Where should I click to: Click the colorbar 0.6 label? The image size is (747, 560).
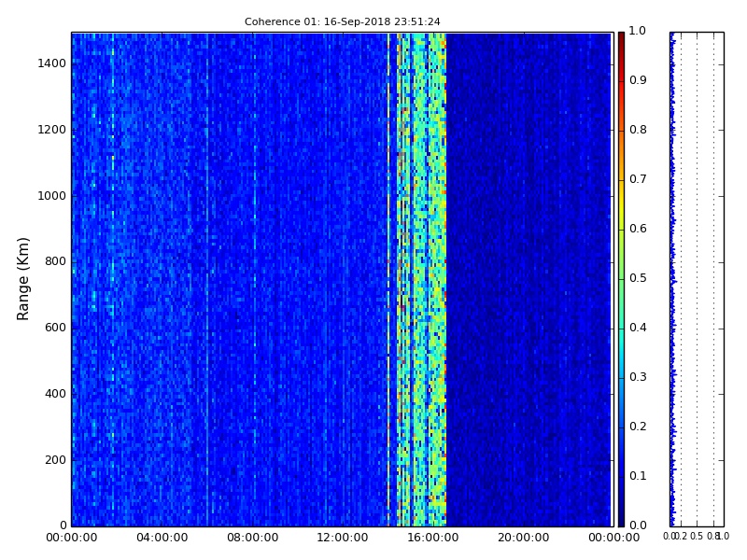(x=638, y=229)
